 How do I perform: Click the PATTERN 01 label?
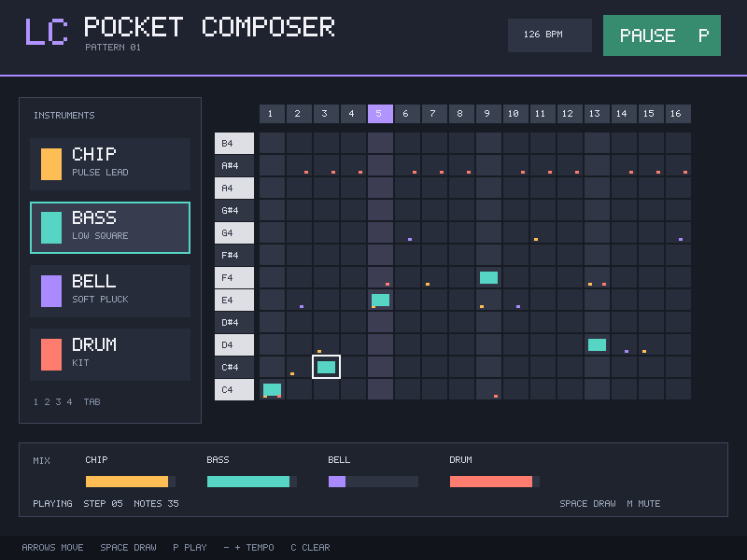point(113,48)
